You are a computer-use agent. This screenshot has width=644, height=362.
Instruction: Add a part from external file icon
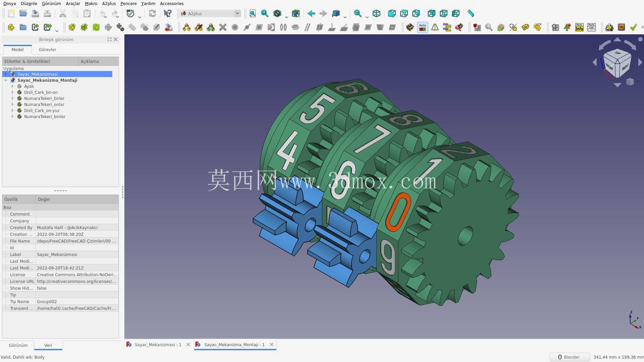(x=72, y=27)
